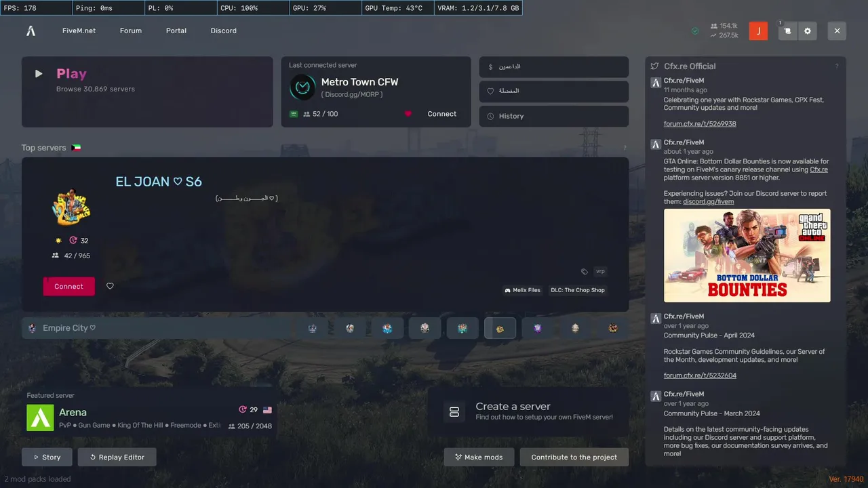Image resolution: width=868 pixels, height=488 pixels.
Task: Open the Cfx.re link in Bounties post
Action: click(x=818, y=169)
